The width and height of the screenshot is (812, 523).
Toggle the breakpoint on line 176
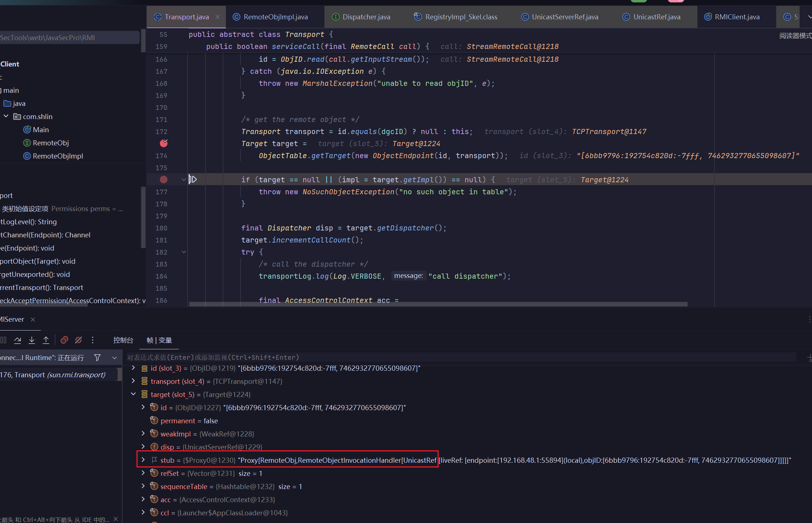(163, 179)
